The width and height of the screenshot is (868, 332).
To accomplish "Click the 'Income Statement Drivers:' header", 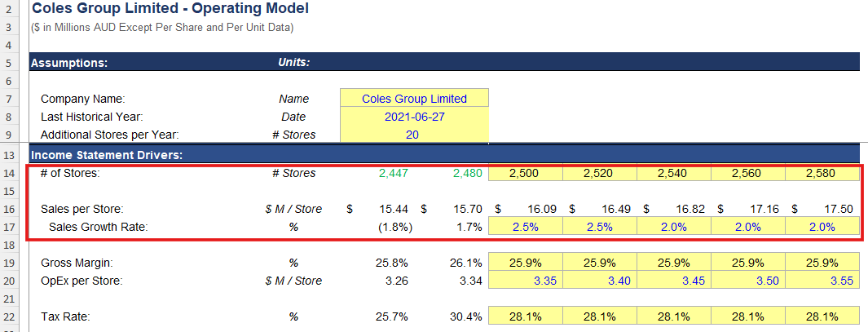I will (107, 155).
